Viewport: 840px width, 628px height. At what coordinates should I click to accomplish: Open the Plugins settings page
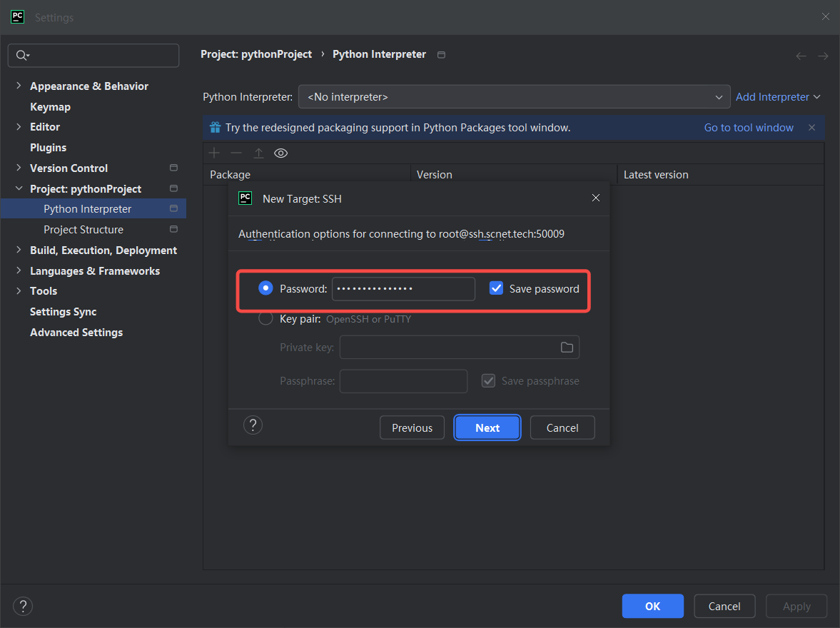coord(48,148)
